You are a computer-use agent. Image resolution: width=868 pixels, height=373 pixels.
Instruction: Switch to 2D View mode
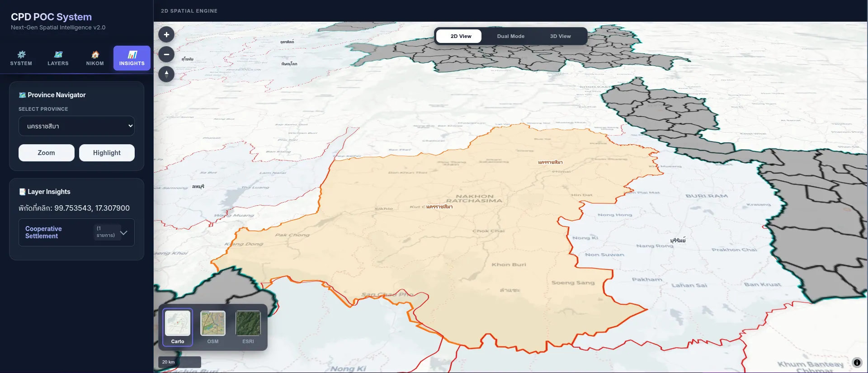(461, 36)
